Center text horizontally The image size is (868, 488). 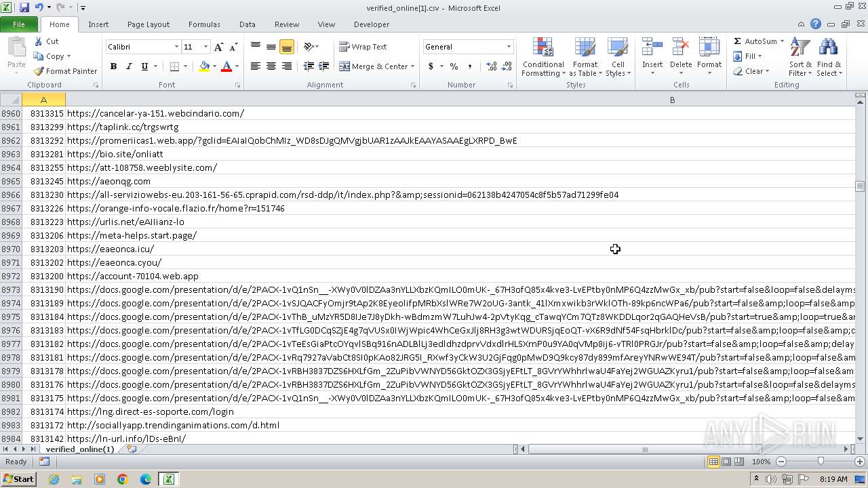point(271,66)
